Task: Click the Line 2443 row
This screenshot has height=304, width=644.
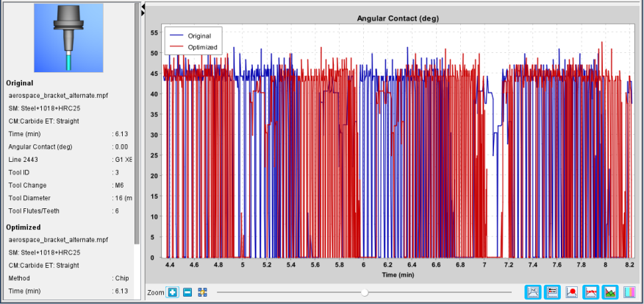Action: click(68, 160)
